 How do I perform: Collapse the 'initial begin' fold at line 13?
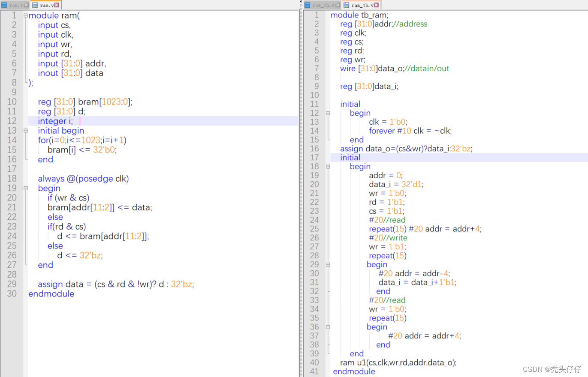pyautogui.click(x=26, y=131)
